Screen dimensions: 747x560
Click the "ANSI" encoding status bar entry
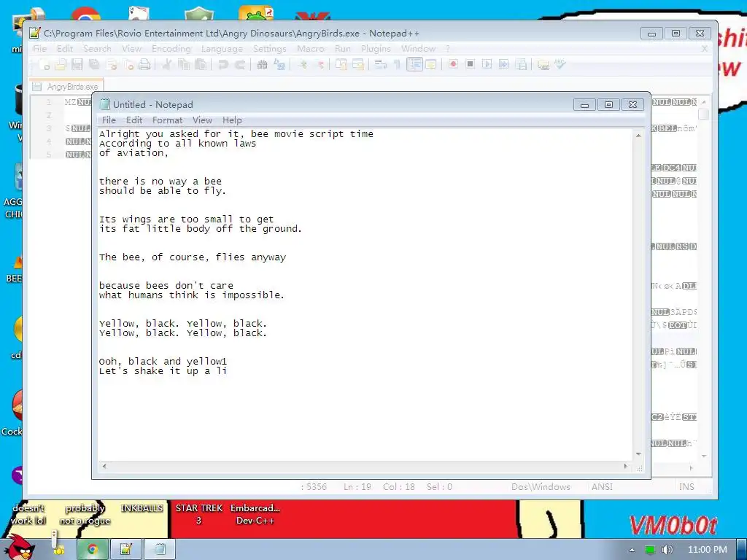click(x=602, y=486)
